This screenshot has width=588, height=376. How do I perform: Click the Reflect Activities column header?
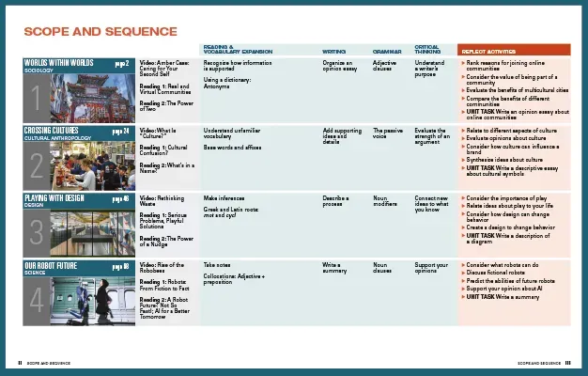click(489, 50)
